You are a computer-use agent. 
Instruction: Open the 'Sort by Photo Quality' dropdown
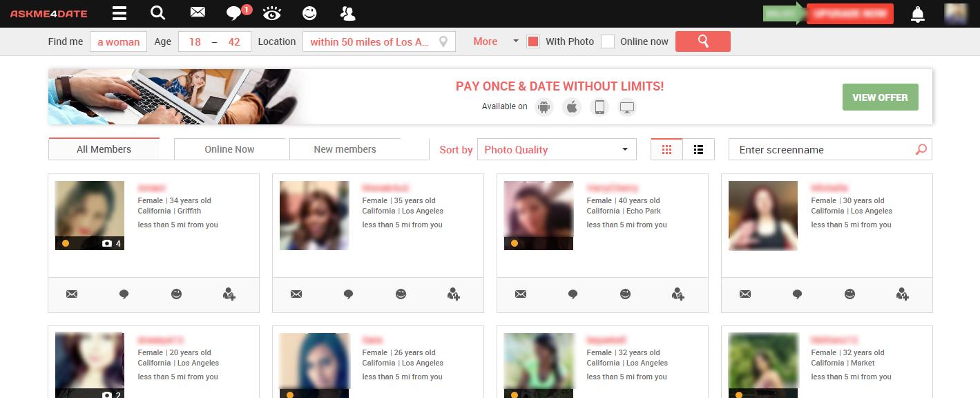pos(557,149)
